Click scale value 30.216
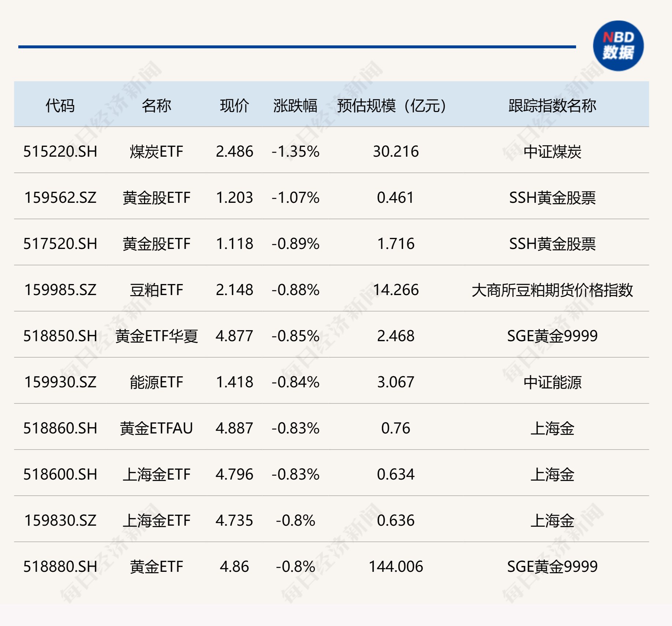The width and height of the screenshot is (672, 626). pos(396,152)
